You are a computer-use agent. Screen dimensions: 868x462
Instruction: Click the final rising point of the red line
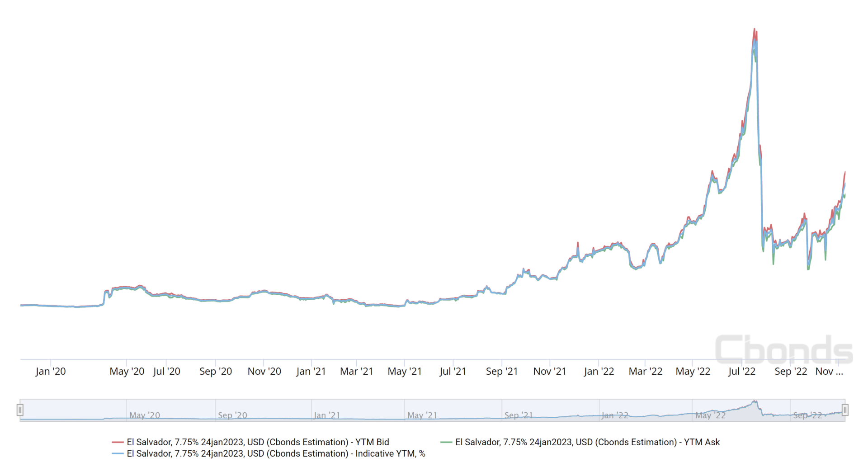click(845, 172)
